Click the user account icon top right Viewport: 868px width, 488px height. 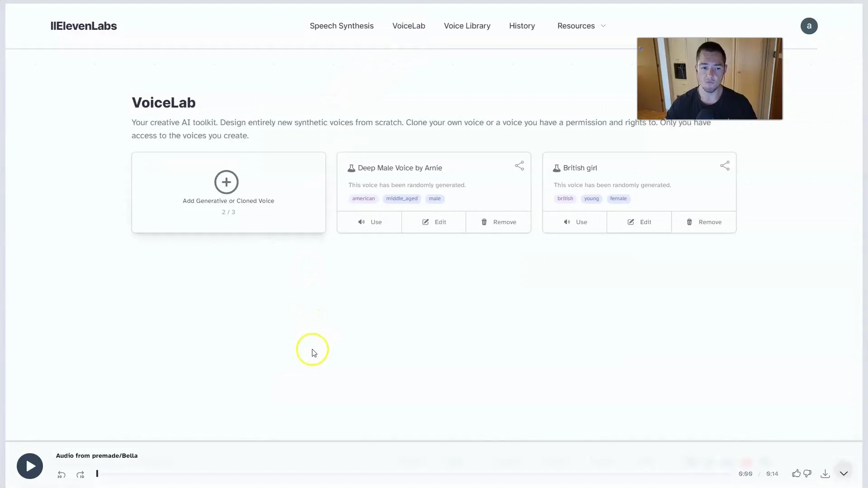(x=809, y=26)
